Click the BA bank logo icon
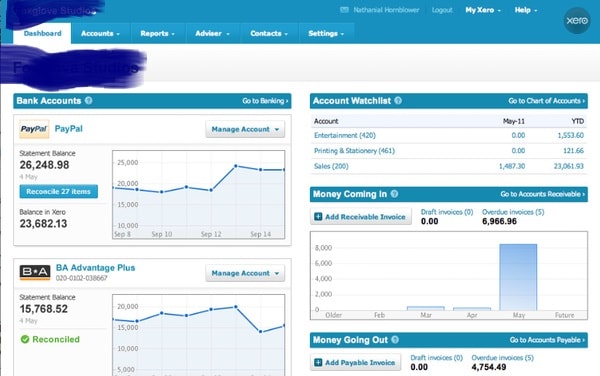 35,272
